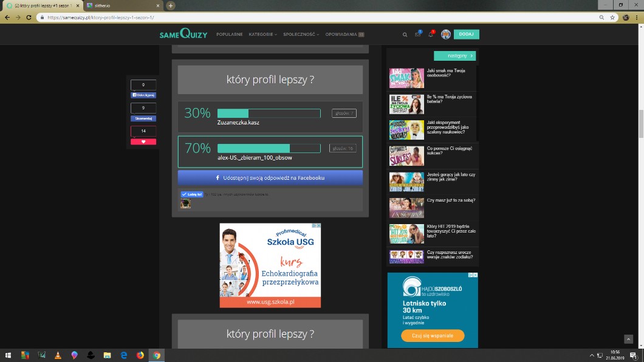Show hidden system tray icons
Screen dimensions: 644x362
[x=592, y=355]
